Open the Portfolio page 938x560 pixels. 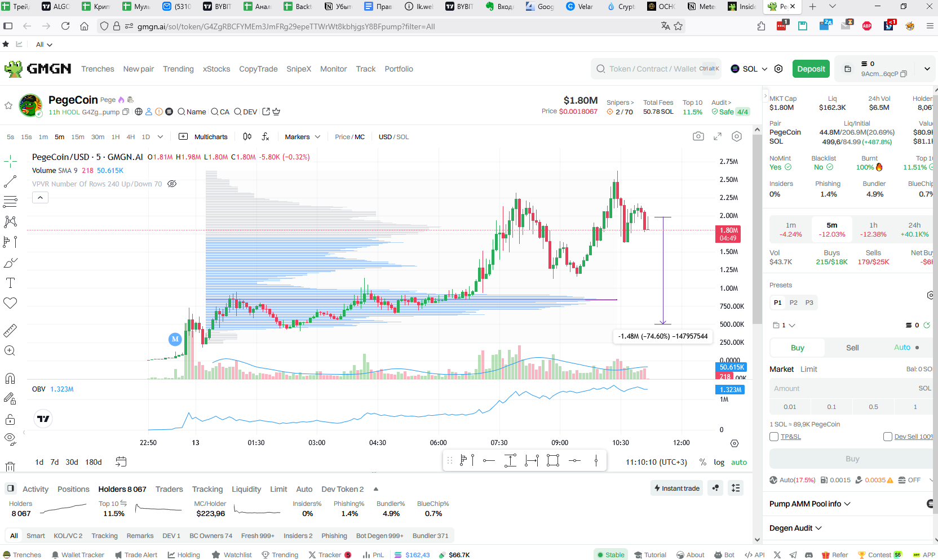(399, 69)
